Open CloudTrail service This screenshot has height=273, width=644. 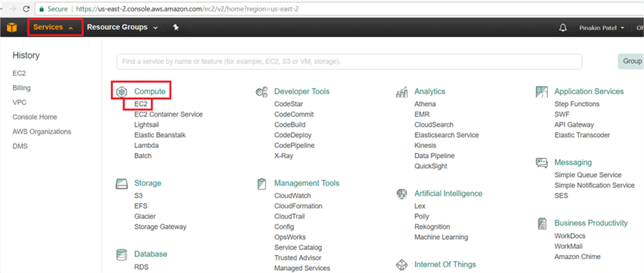291,216
